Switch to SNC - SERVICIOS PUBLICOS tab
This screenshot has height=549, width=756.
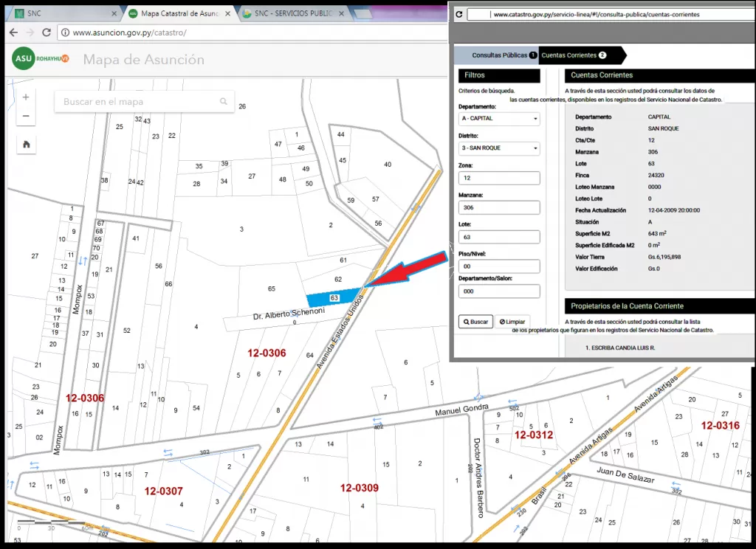click(293, 13)
